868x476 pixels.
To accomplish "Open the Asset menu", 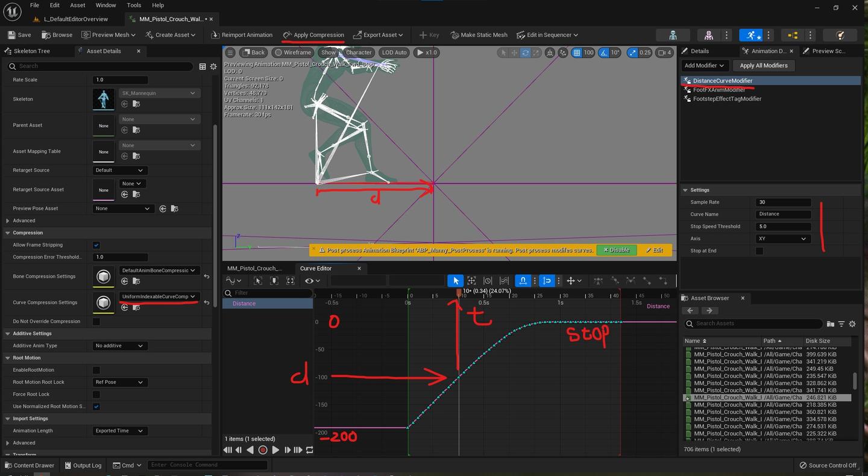I will pos(78,5).
